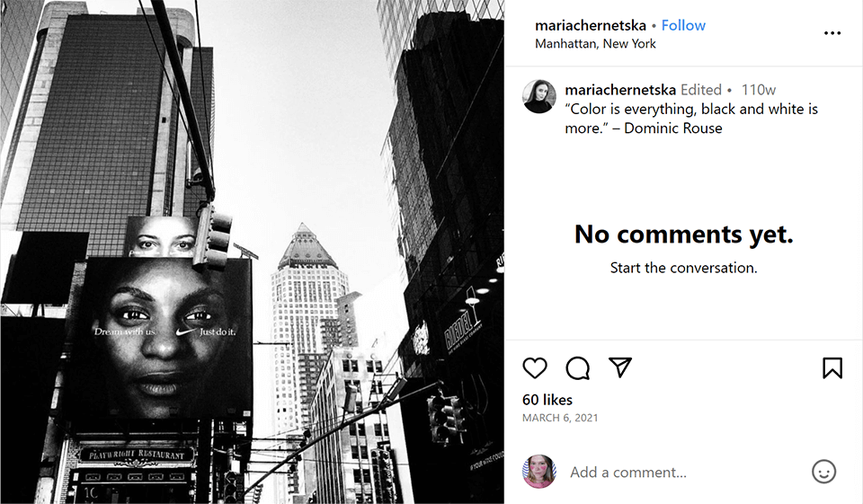Share the post via paper plane icon
This screenshot has width=863, height=504.
(x=620, y=367)
